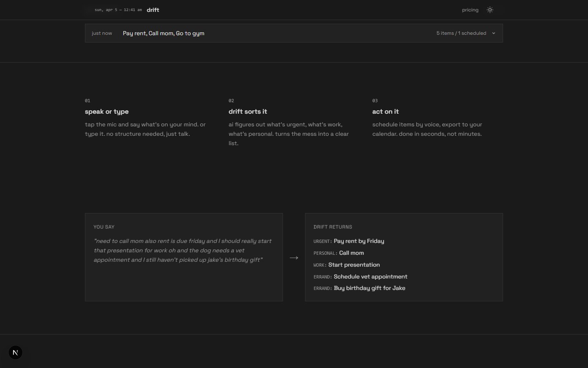This screenshot has height=368, width=588.
Task: Click the italic quote in the 'You Say' card
Action: click(182, 250)
